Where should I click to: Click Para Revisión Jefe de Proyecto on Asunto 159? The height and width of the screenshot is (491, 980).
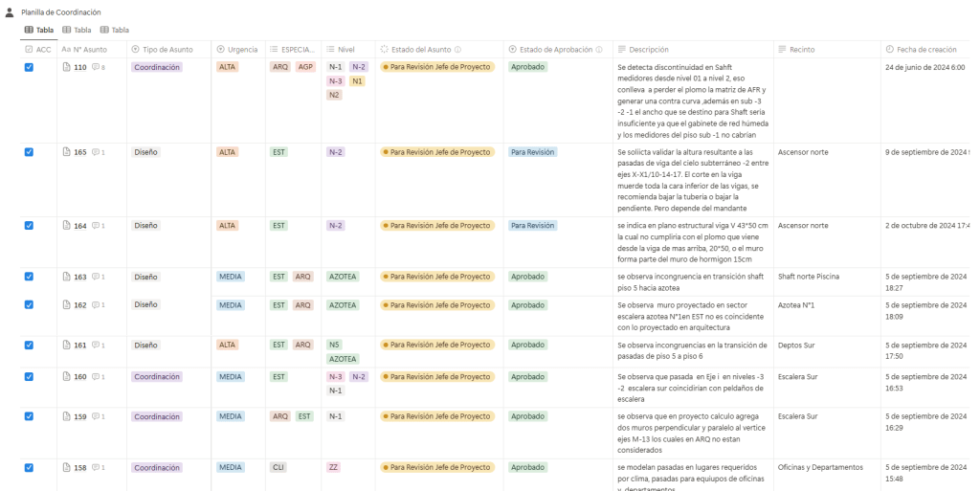436,416
